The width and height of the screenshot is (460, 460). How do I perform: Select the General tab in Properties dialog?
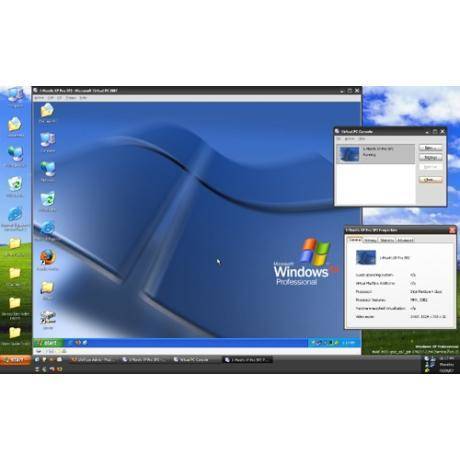355,240
